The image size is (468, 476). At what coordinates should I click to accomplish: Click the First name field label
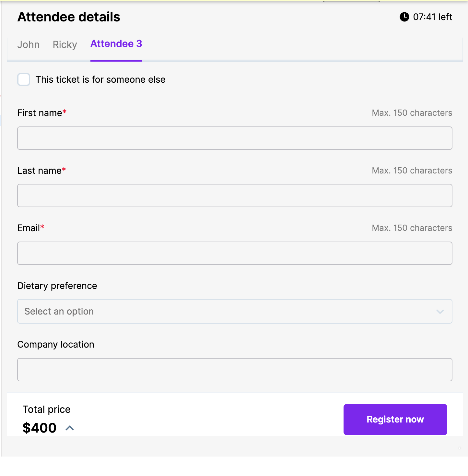coord(40,113)
